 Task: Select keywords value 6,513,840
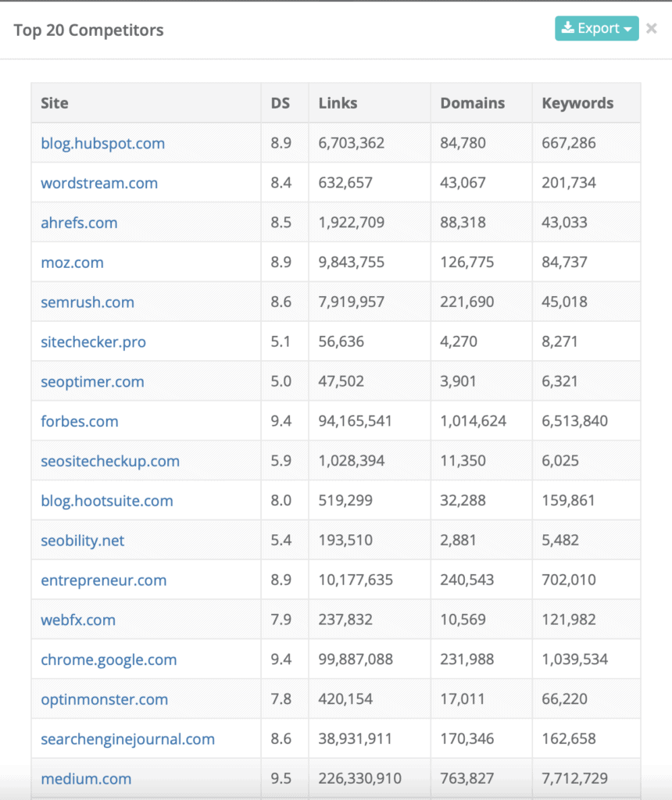point(574,421)
